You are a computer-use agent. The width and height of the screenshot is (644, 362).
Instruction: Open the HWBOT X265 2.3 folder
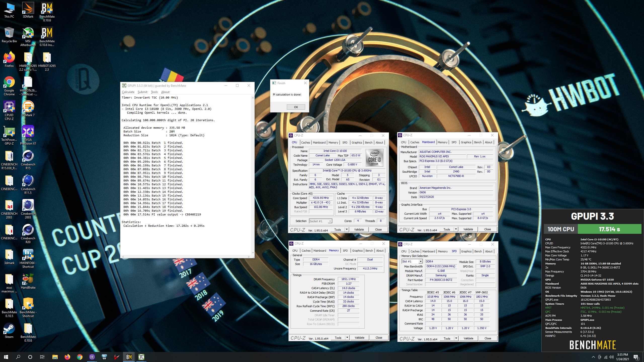pos(47,61)
